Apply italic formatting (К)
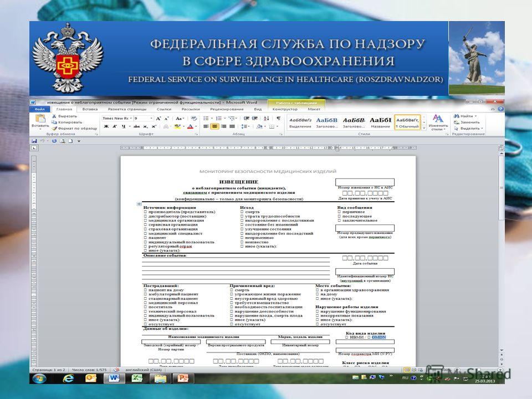 (x=115, y=126)
